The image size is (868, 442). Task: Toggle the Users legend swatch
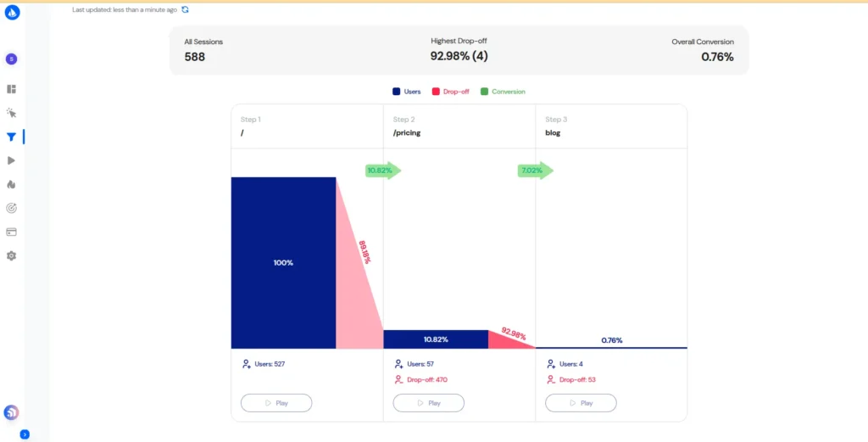click(x=397, y=92)
